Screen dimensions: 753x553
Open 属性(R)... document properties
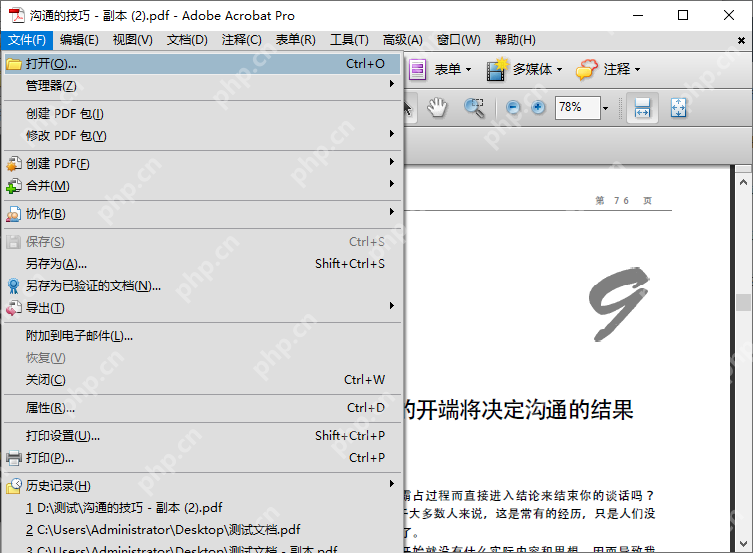click(202, 408)
